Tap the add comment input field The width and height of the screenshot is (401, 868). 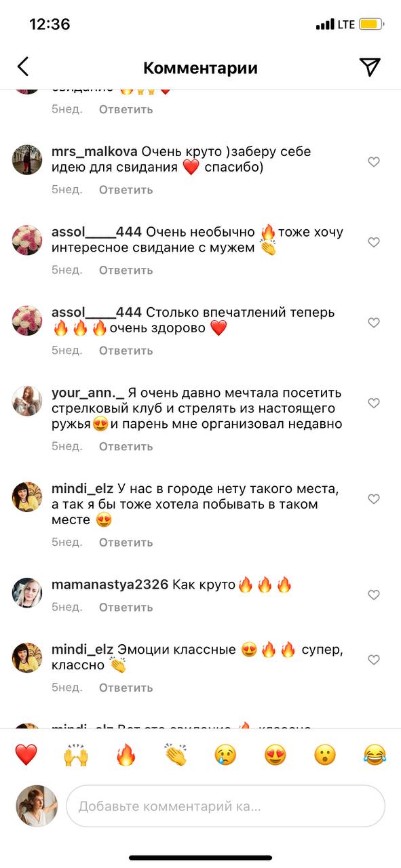point(225,806)
